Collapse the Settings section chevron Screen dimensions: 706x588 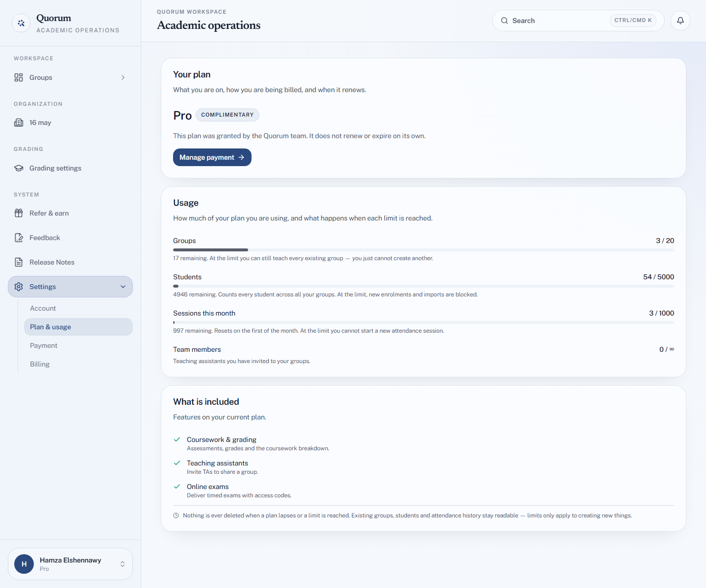coord(123,287)
